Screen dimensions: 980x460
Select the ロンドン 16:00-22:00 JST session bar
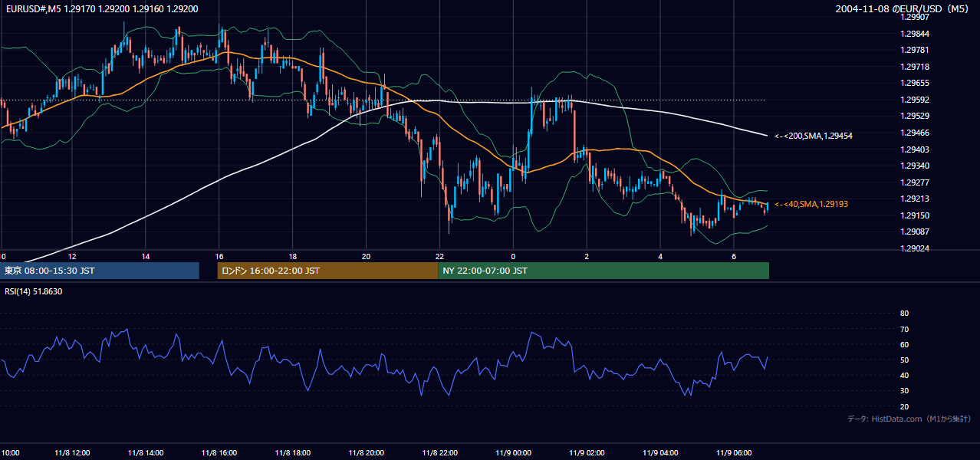coord(327,271)
